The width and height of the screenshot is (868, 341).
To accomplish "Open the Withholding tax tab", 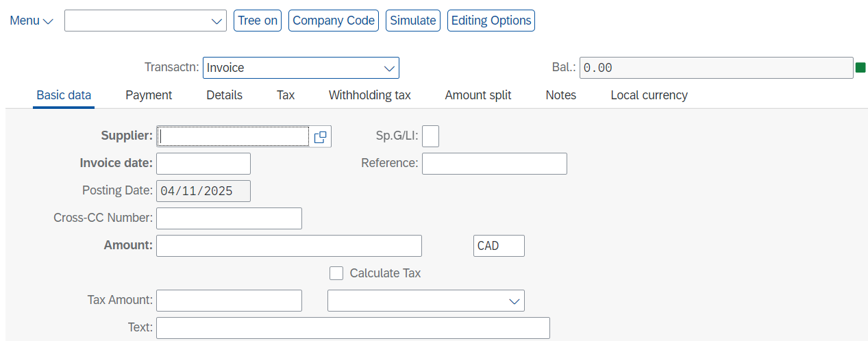I will pyautogui.click(x=370, y=95).
